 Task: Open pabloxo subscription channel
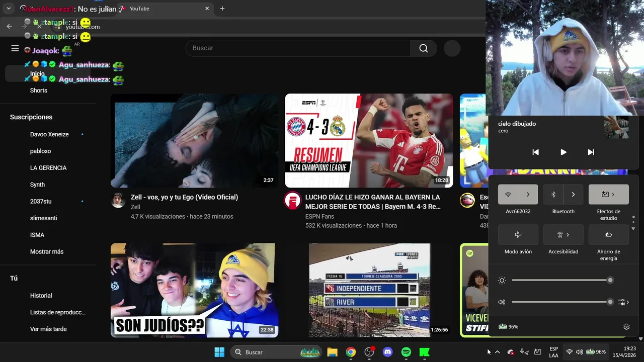tap(40, 151)
